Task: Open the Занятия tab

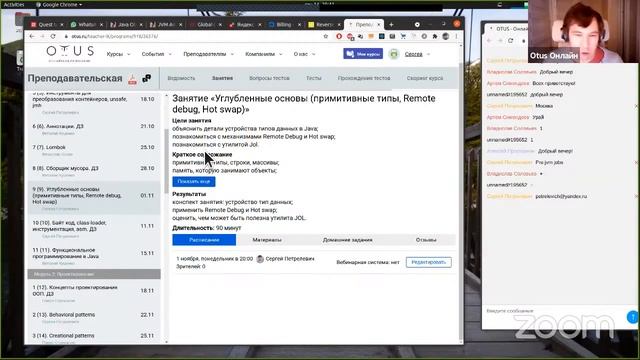Action: pos(222,78)
